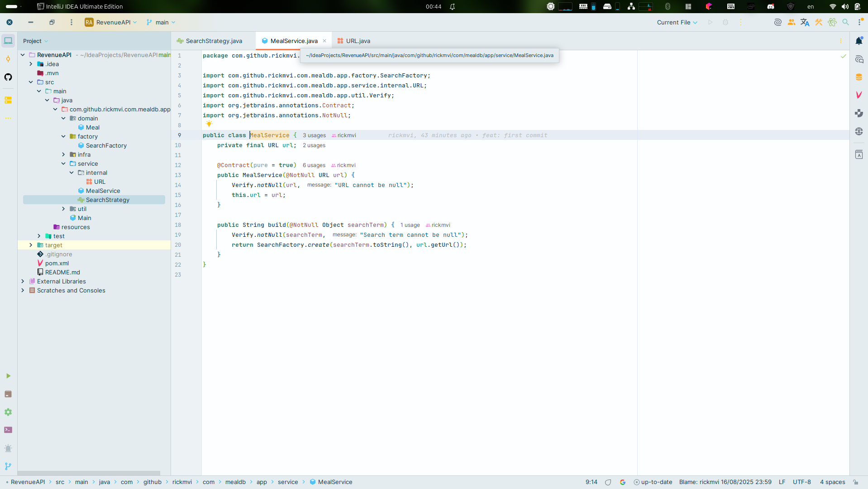Click the LF line separator widget
Screen dimensions: 868x489
(782, 482)
